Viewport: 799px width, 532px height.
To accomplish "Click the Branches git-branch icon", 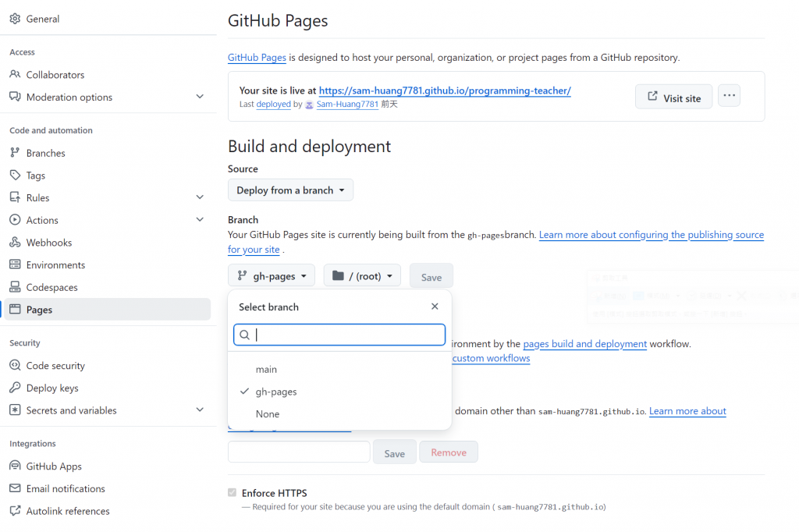I will click(15, 152).
